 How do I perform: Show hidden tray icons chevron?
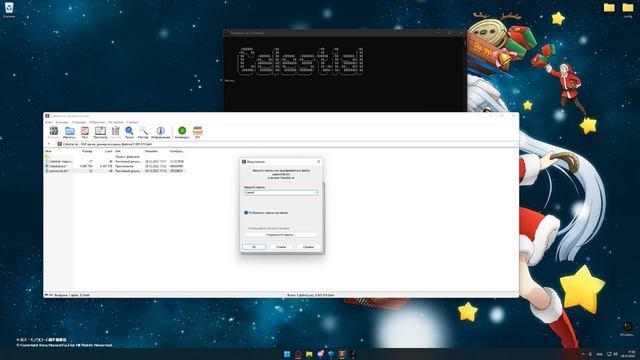[x=583, y=354]
